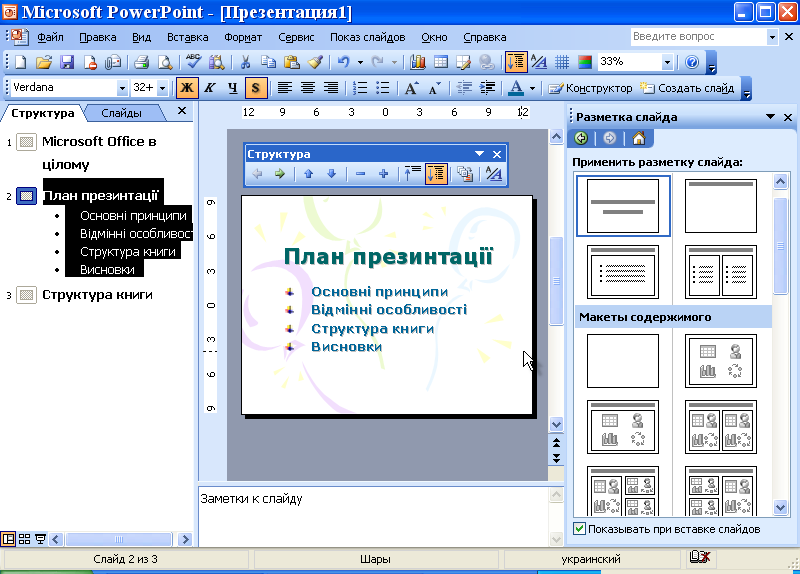Open the Сервис menu

point(296,37)
